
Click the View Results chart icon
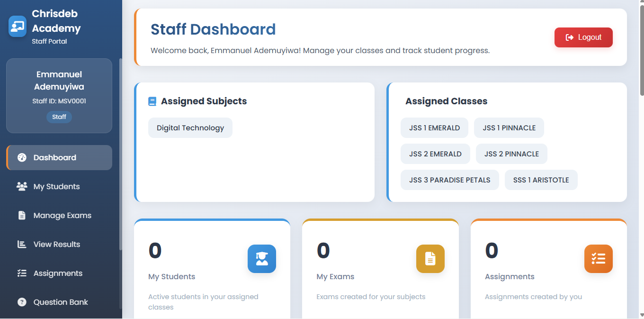21,244
